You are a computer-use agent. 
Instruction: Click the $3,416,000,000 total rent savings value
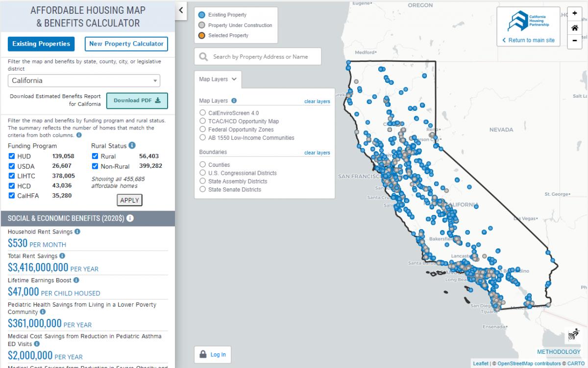coord(38,267)
